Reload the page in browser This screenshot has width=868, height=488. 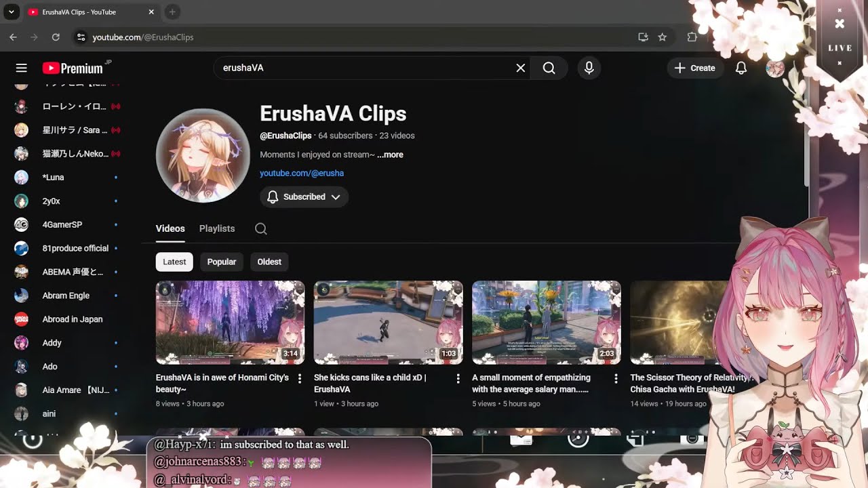(x=56, y=37)
